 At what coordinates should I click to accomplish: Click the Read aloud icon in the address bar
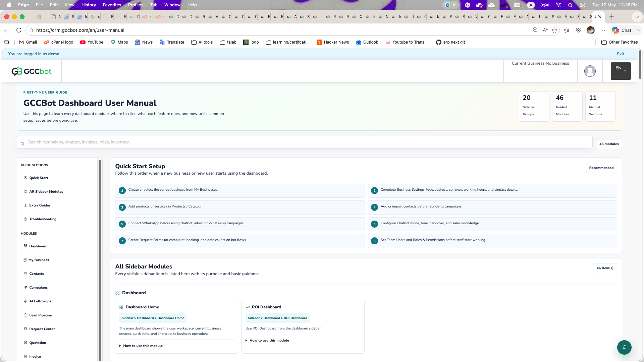[545, 30]
